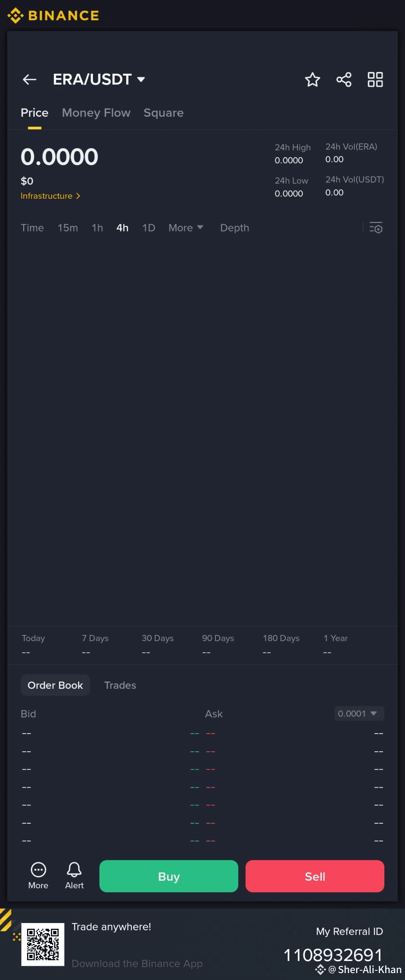
Task: Click Download the Binance App text
Action: 137,963
